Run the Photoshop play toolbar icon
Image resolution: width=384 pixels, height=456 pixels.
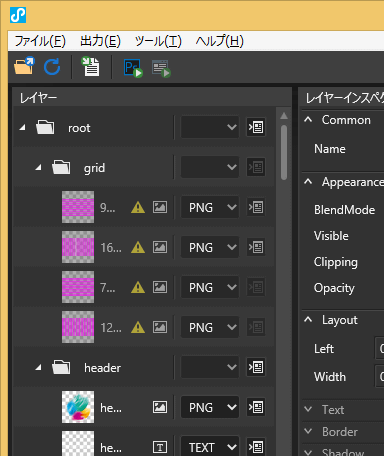133,68
